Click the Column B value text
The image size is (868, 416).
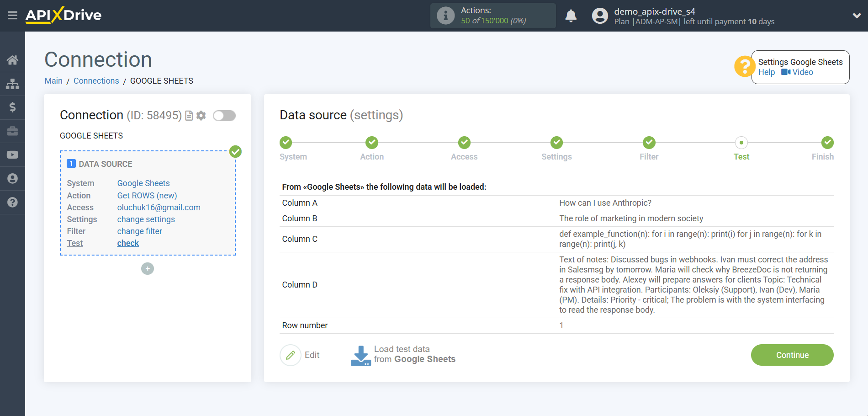point(631,219)
